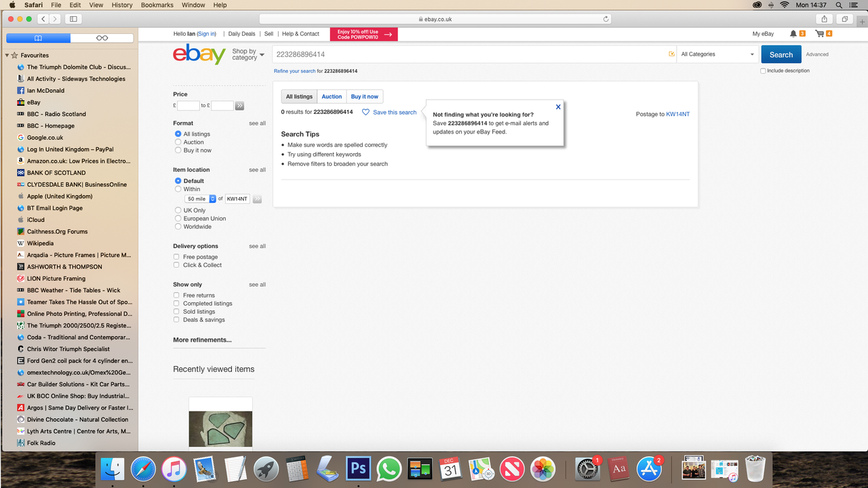Open Photoshop from the Dock

point(358,469)
